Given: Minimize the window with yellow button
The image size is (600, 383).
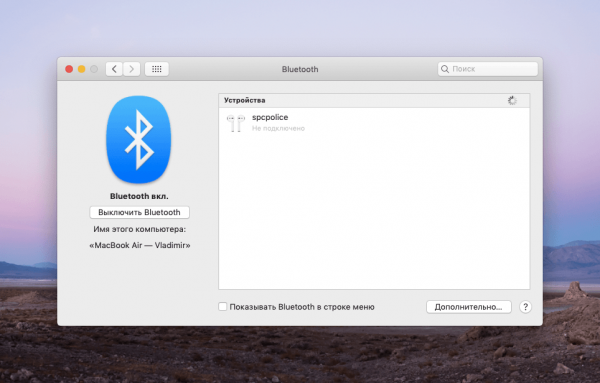Looking at the screenshot, I should click(x=82, y=69).
